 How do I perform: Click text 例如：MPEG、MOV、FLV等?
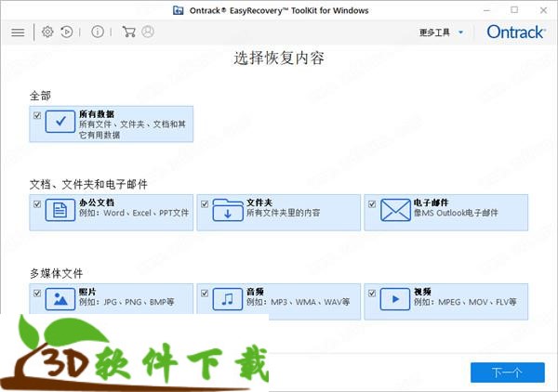tap(465, 302)
